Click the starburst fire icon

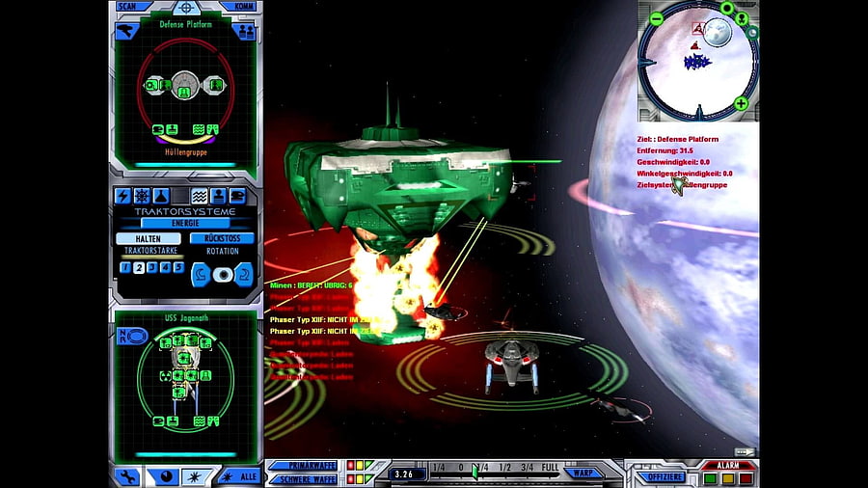(x=194, y=477)
